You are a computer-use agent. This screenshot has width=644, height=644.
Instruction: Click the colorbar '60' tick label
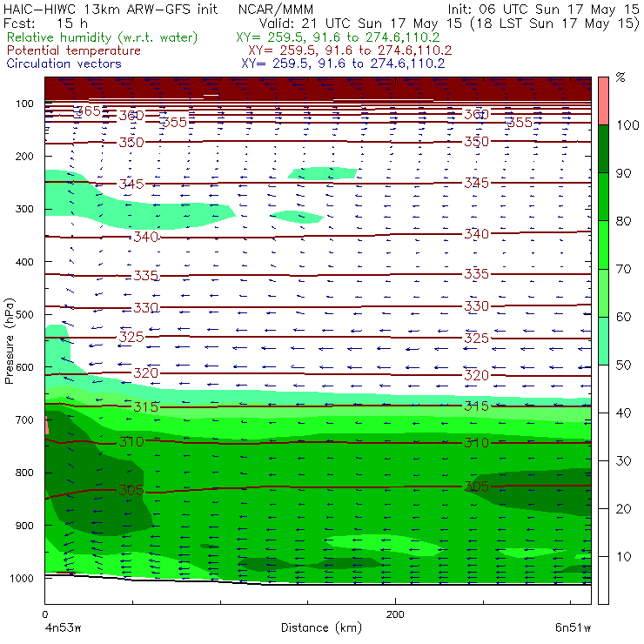point(623,317)
